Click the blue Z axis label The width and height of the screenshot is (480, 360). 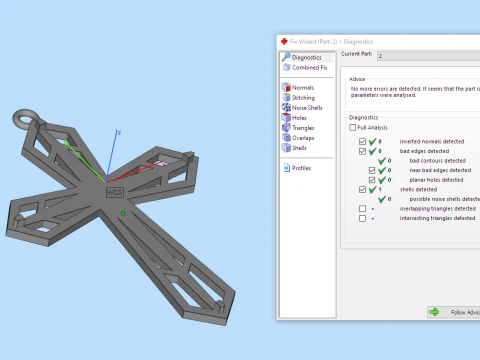point(119,133)
